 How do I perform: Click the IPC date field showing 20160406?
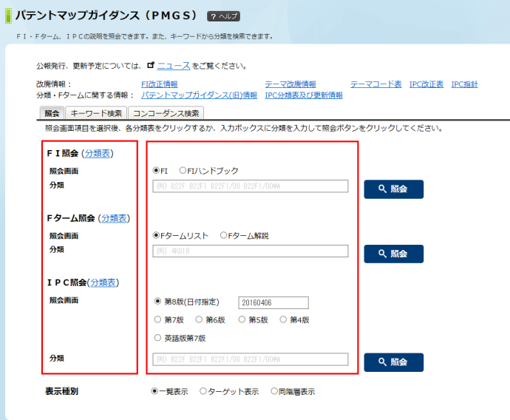point(273,302)
